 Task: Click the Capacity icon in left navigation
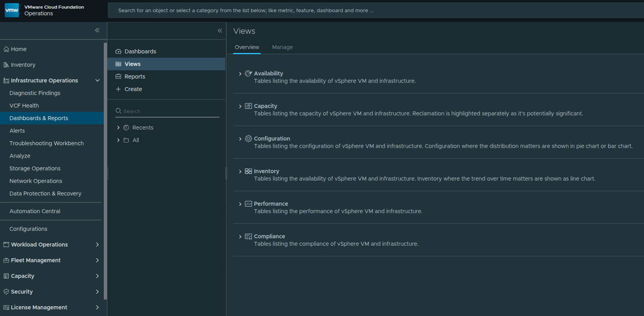pyautogui.click(x=6, y=276)
